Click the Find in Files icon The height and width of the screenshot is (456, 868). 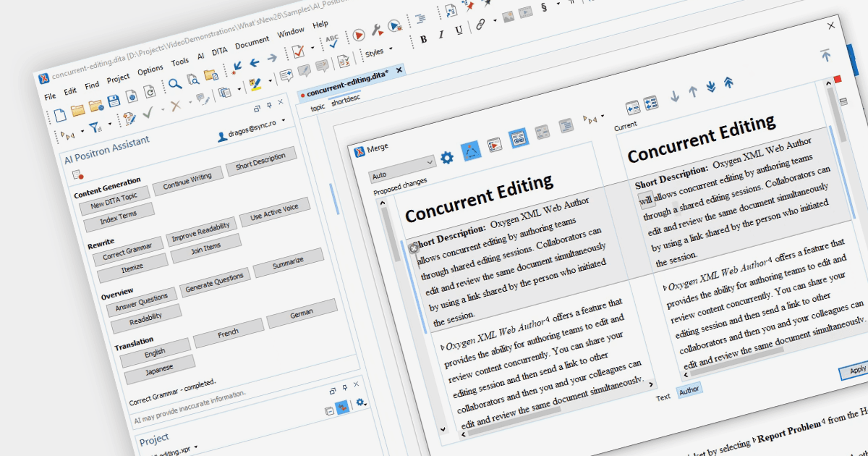(192, 80)
